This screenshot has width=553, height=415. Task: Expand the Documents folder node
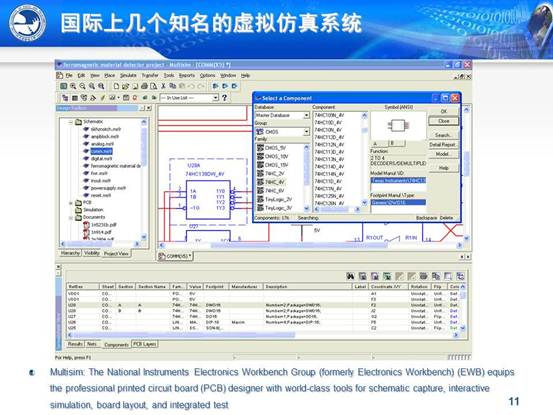point(71,218)
